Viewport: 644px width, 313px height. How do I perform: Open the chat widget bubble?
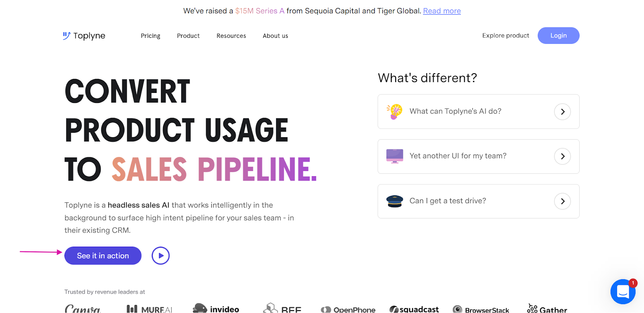click(x=623, y=292)
